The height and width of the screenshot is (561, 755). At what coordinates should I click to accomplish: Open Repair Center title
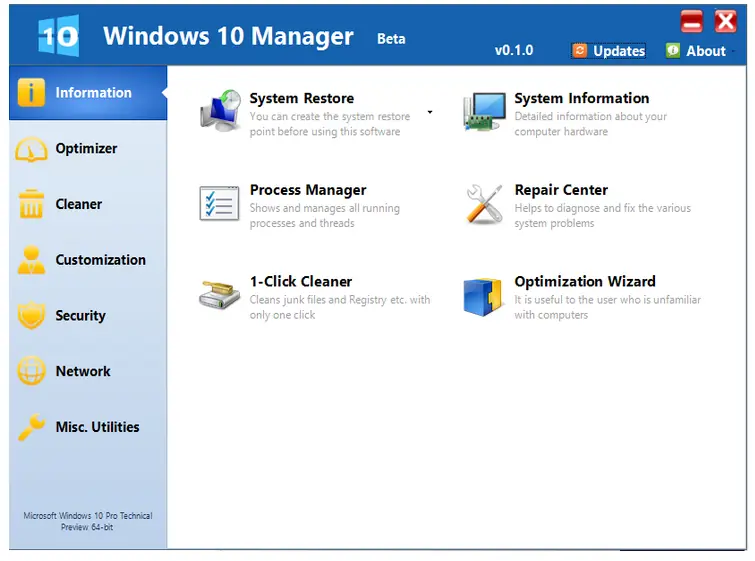pos(561,190)
